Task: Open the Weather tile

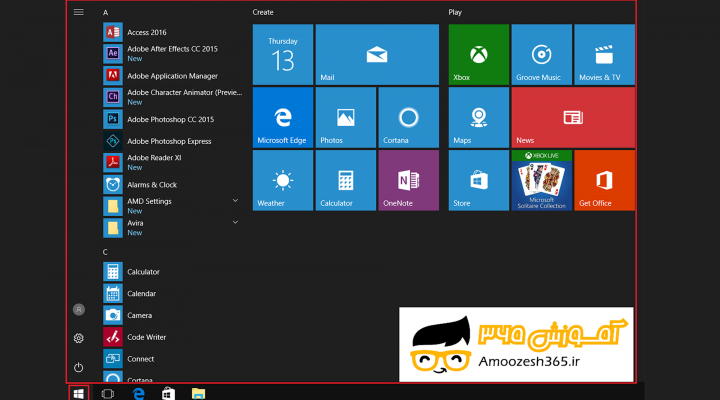Action: tap(283, 180)
